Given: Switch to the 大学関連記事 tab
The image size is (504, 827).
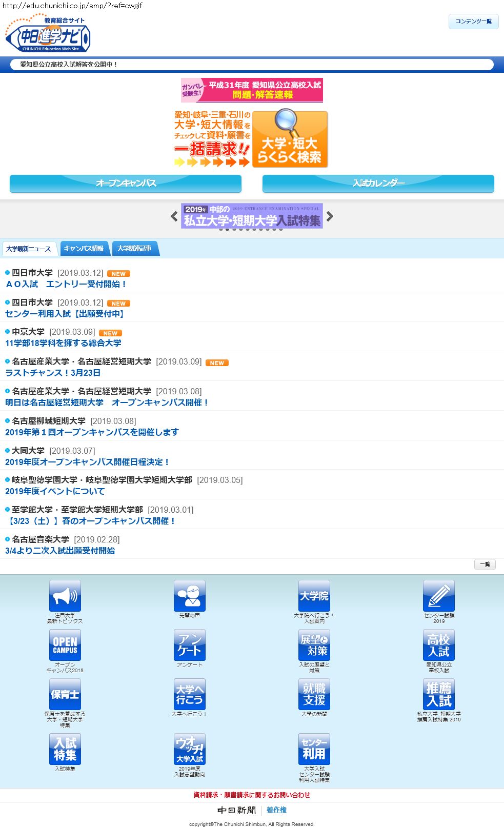Looking at the screenshot, I should pyautogui.click(x=134, y=249).
